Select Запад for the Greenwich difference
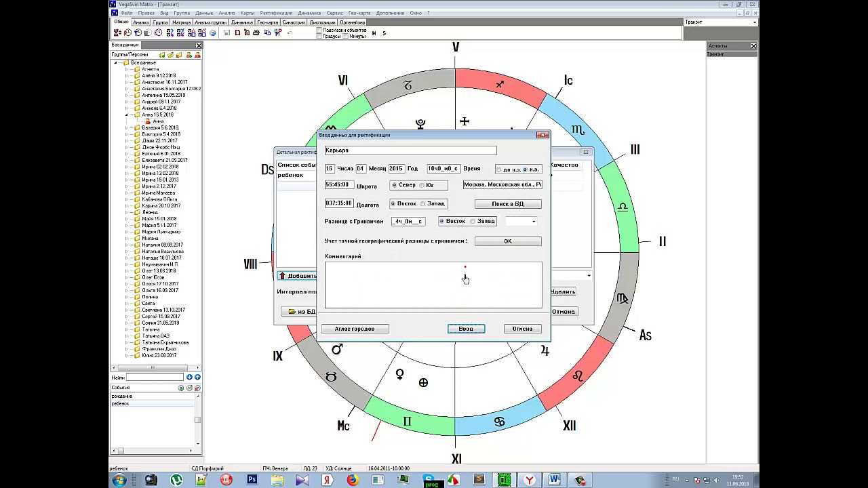 tap(473, 221)
